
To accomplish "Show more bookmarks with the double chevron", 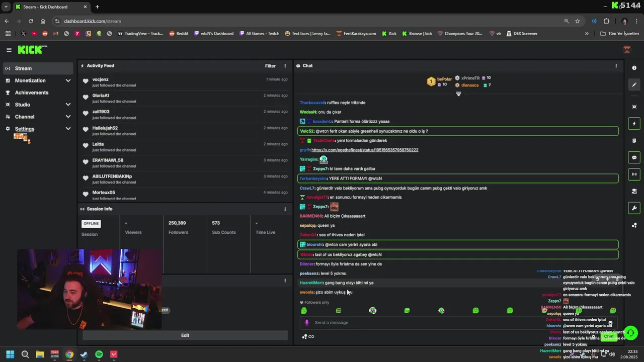I will point(587,34).
